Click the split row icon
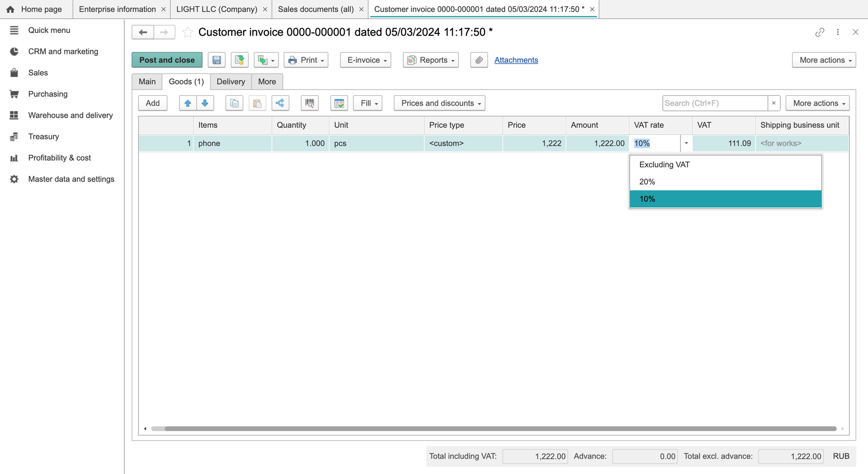 (x=280, y=103)
